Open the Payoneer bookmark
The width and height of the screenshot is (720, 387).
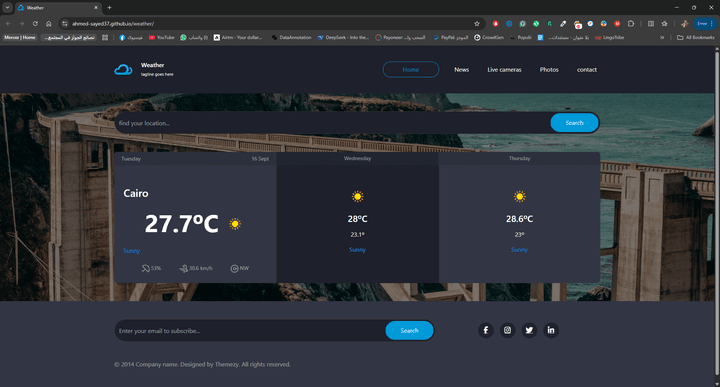pos(400,38)
